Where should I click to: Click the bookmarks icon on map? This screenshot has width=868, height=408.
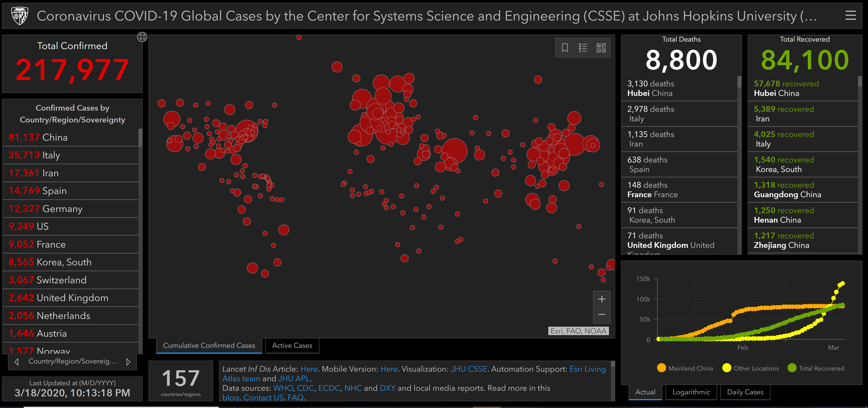pos(565,48)
